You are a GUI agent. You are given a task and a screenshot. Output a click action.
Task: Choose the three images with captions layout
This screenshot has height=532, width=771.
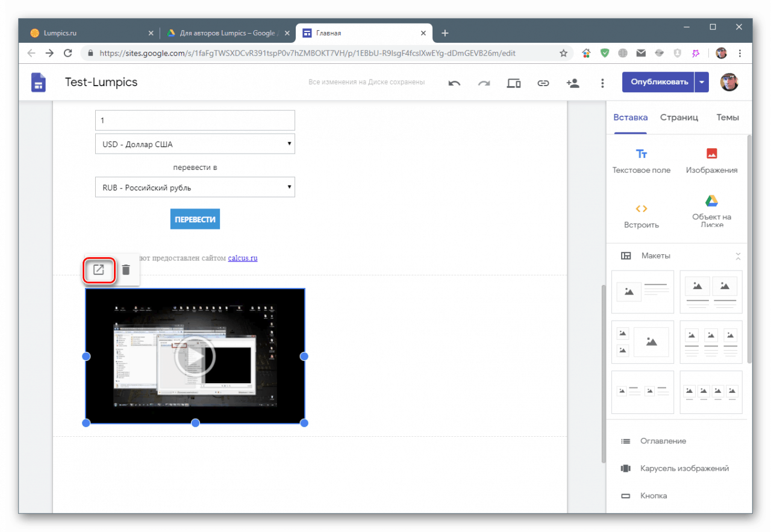[711, 342]
